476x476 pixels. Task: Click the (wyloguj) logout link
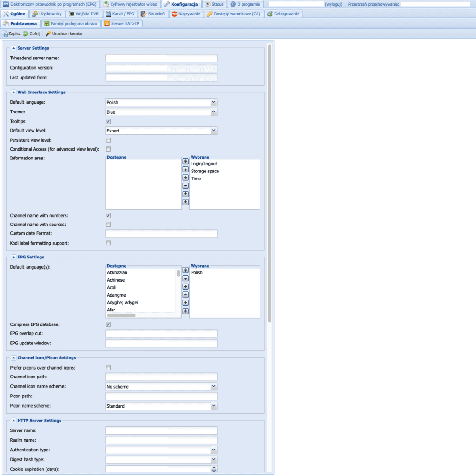coord(333,4)
